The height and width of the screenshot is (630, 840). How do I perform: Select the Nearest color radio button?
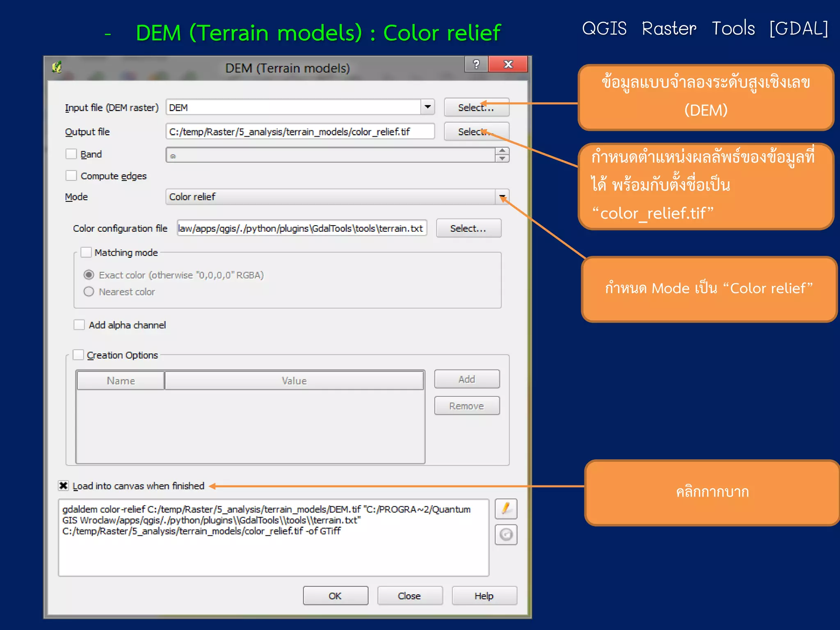pyautogui.click(x=89, y=292)
